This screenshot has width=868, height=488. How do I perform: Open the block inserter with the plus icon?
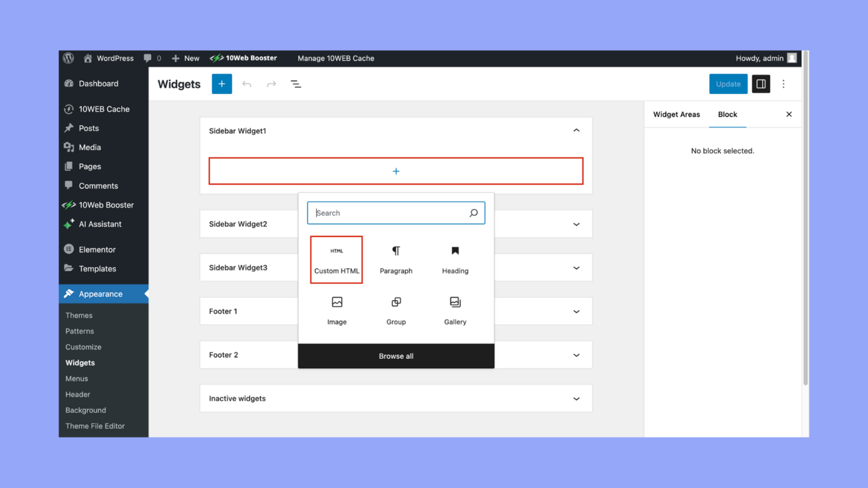221,84
